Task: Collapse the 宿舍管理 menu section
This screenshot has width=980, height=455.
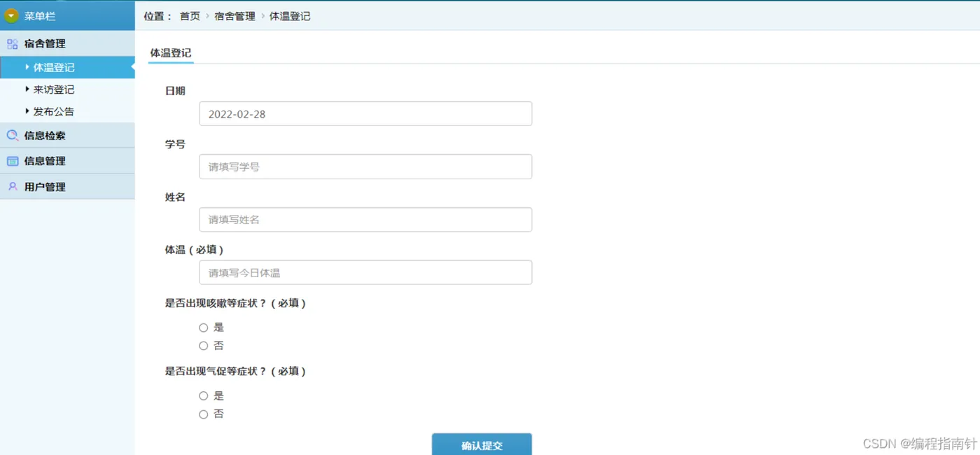Action: (67, 43)
